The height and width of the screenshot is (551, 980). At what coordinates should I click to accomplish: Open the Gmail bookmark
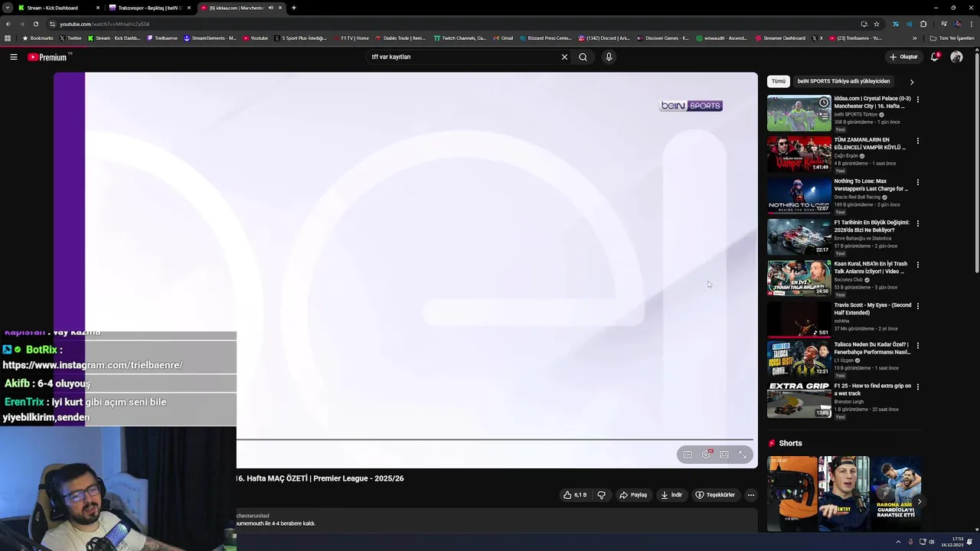503,38
